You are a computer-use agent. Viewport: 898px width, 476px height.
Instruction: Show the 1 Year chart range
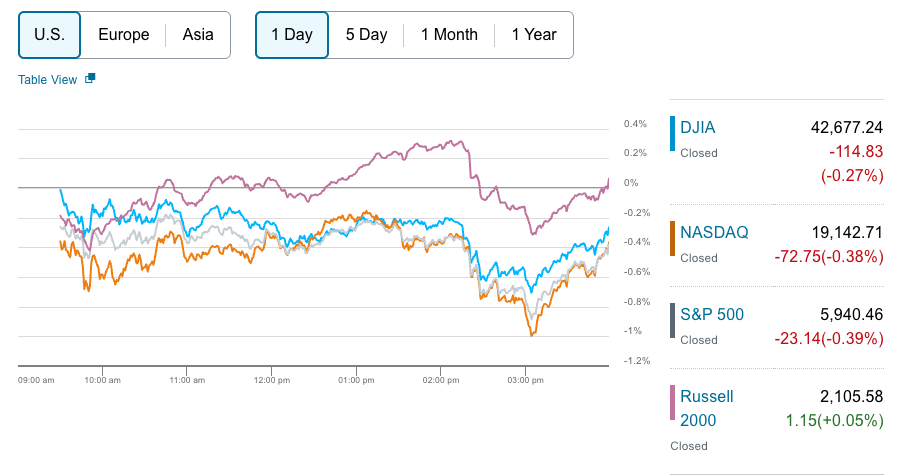(x=534, y=35)
